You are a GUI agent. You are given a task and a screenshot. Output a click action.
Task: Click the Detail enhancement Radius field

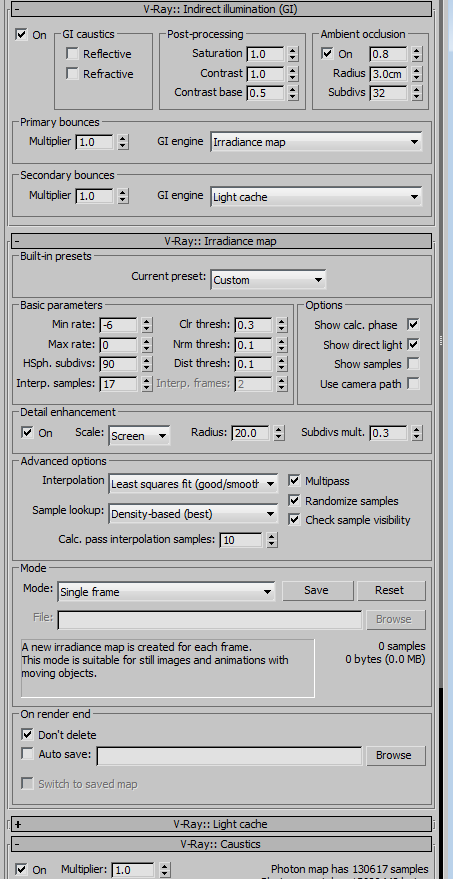[250, 433]
